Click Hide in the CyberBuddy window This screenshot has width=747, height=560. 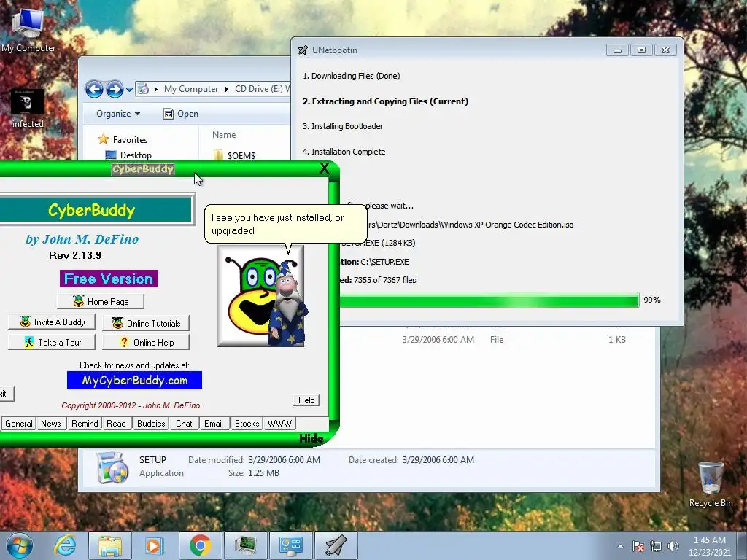(311, 438)
